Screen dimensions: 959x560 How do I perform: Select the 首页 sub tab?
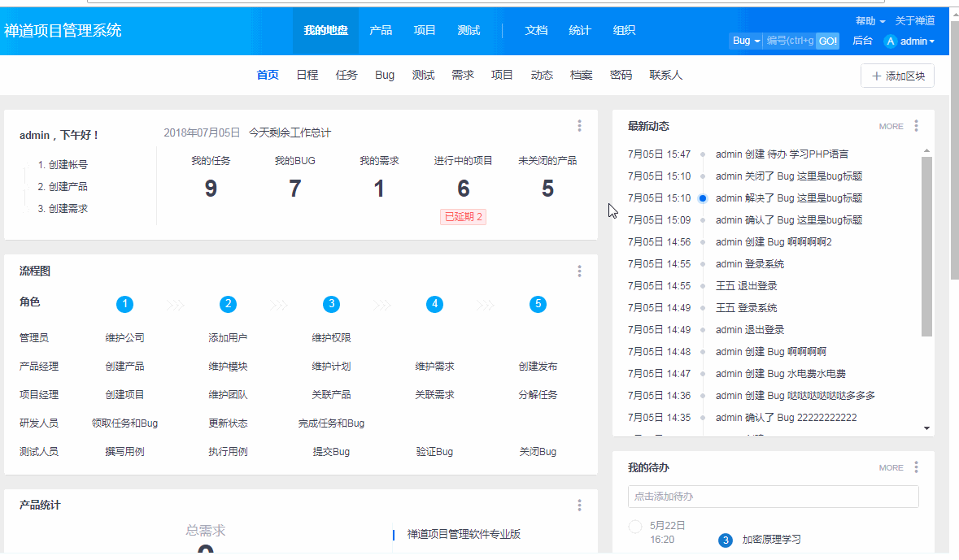click(268, 75)
